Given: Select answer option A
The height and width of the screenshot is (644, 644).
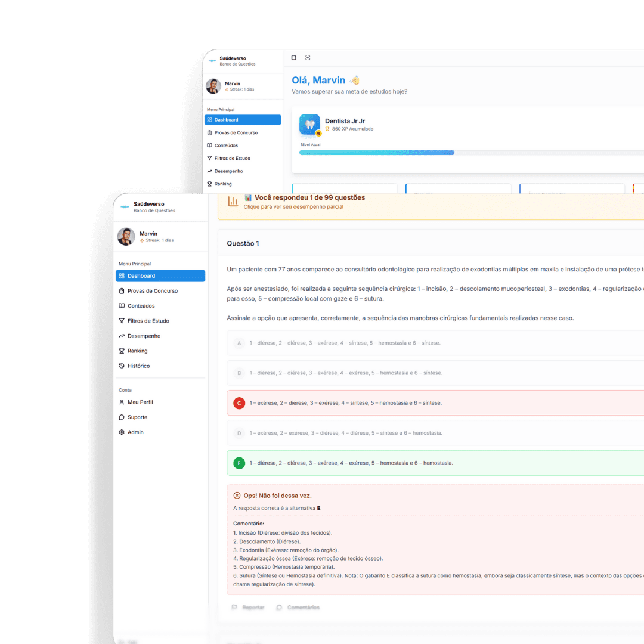Looking at the screenshot, I should [239, 343].
